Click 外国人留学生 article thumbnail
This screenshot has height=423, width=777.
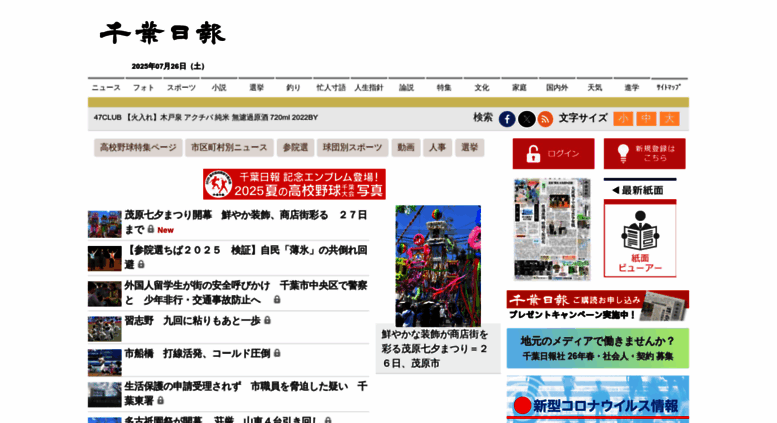pos(105,294)
